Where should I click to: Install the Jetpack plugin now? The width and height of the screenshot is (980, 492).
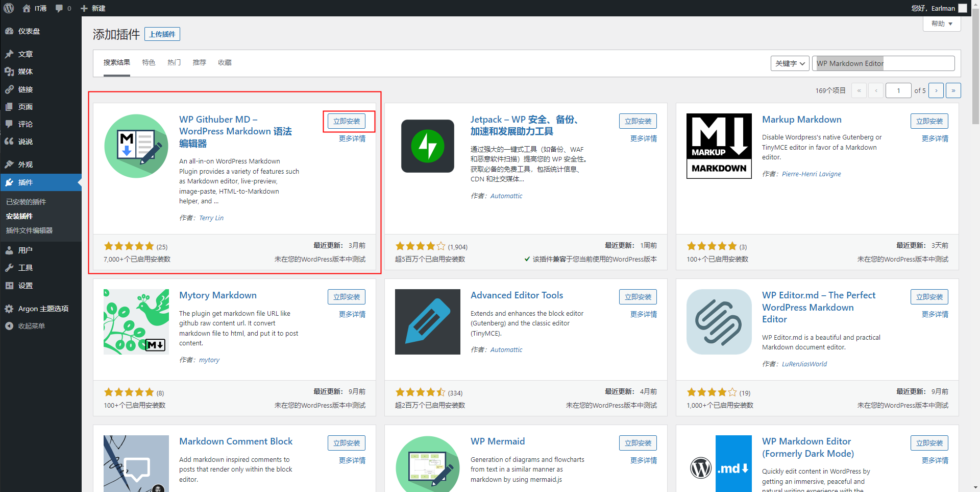(x=638, y=121)
